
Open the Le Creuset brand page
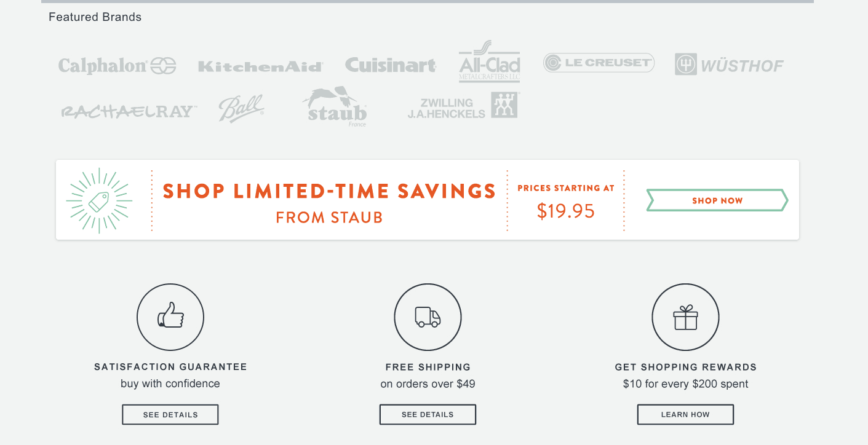tap(598, 62)
